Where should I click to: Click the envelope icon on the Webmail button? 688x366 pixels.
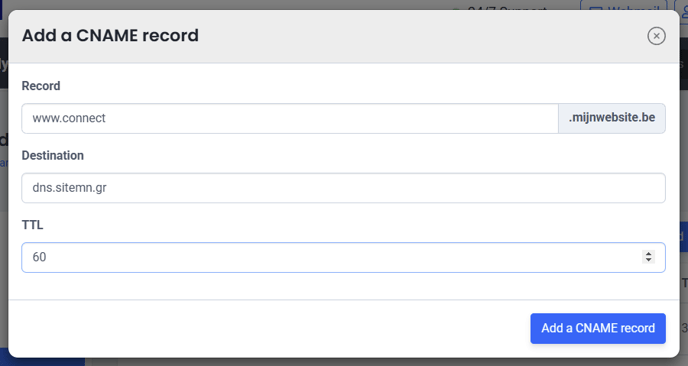(595, 8)
